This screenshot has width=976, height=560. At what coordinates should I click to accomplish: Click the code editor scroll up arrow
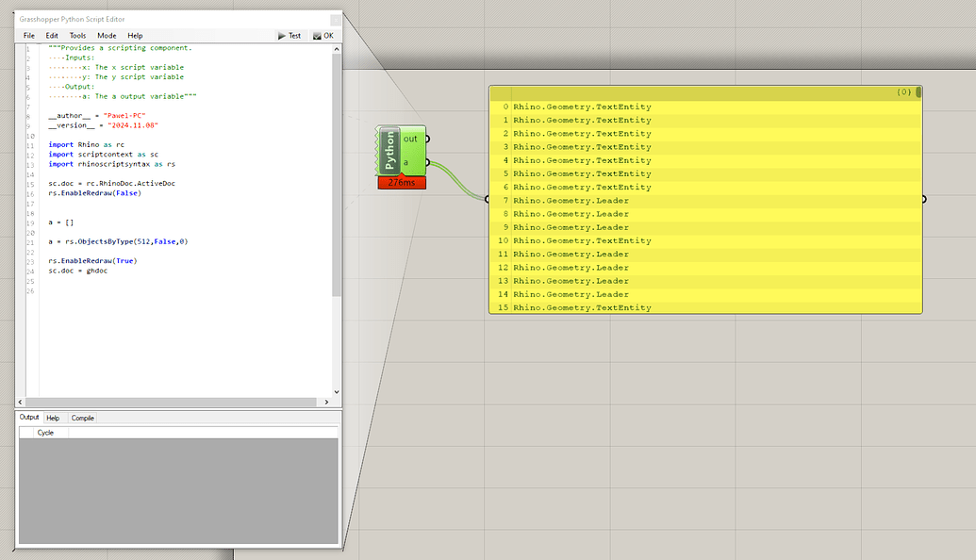coord(337,48)
